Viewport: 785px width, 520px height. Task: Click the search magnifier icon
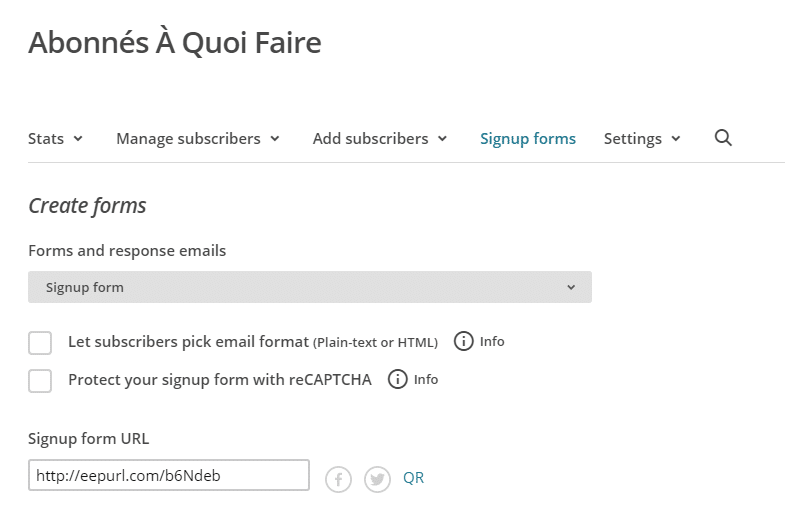tap(723, 138)
